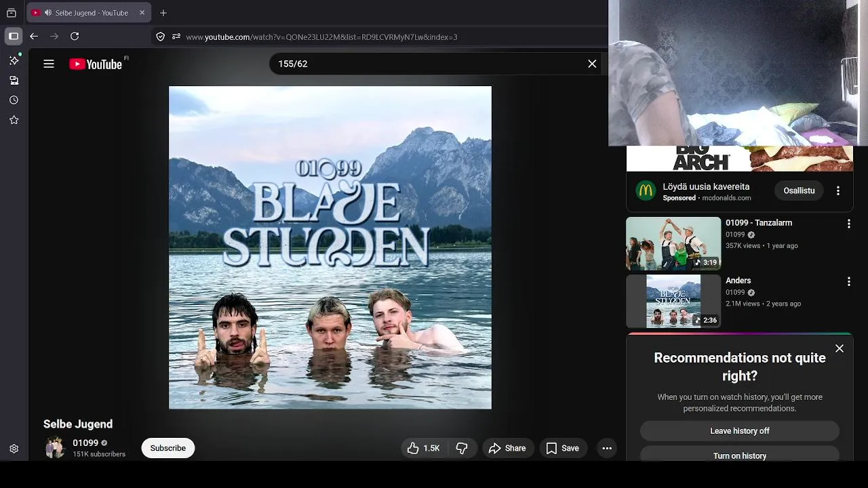View site security shield info
The width and height of the screenshot is (868, 488).
point(161,37)
